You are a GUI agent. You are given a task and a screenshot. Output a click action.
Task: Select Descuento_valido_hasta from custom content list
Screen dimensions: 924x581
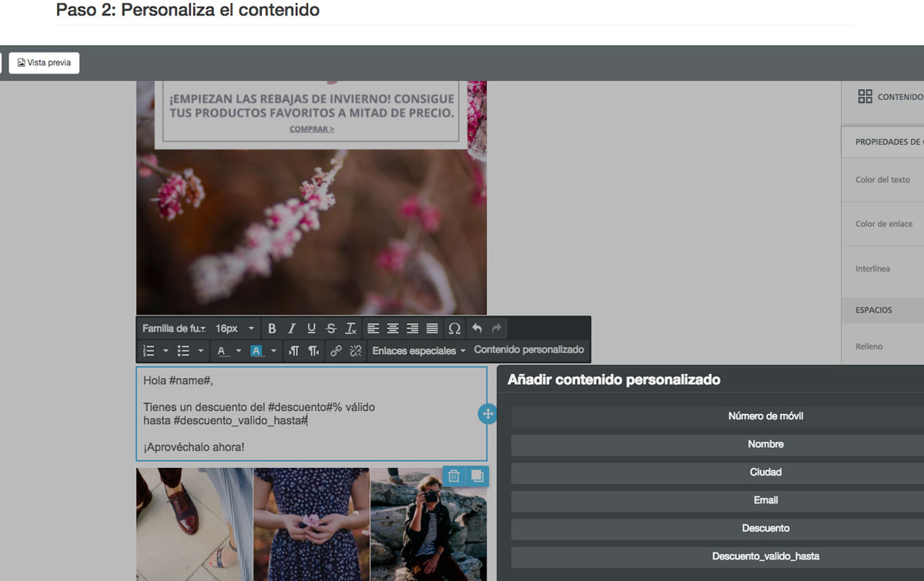[765, 556]
